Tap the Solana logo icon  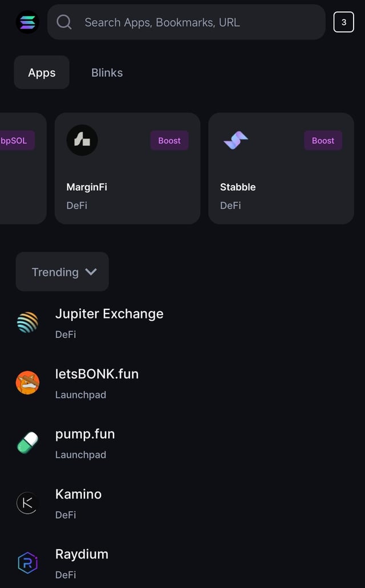coord(27,22)
